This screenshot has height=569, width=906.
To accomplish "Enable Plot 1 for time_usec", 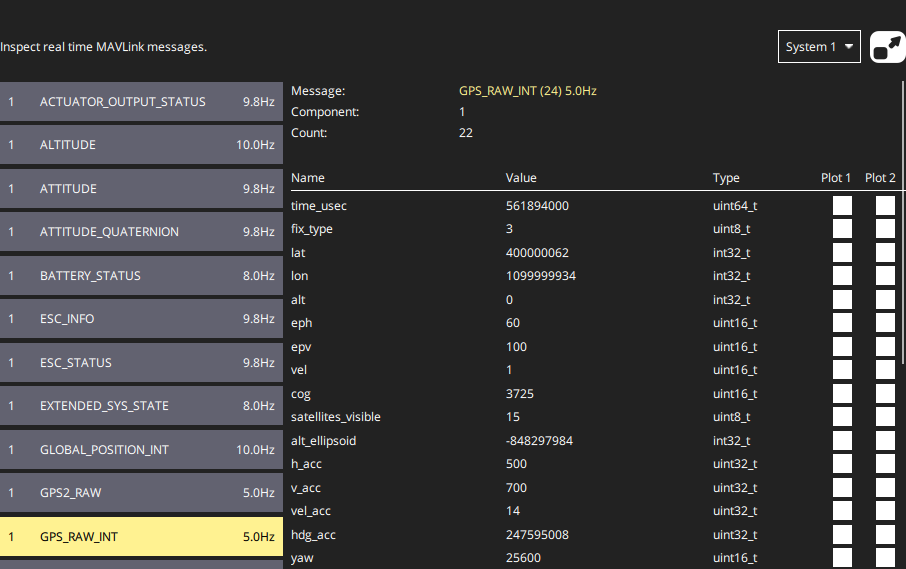I will [x=842, y=206].
